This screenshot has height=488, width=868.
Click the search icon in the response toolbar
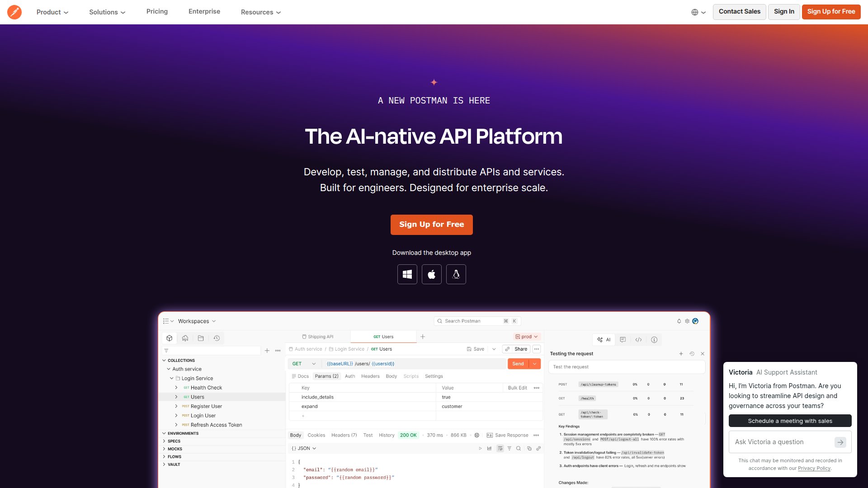pyautogui.click(x=519, y=449)
